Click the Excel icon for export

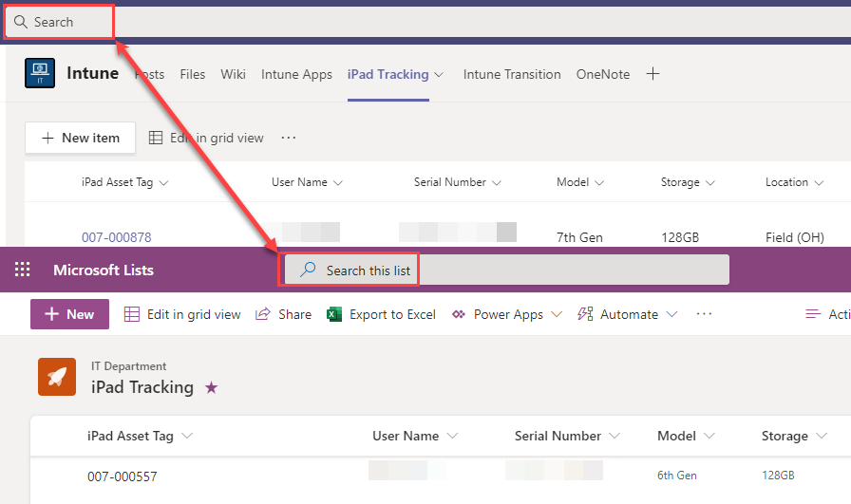click(x=334, y=314)
